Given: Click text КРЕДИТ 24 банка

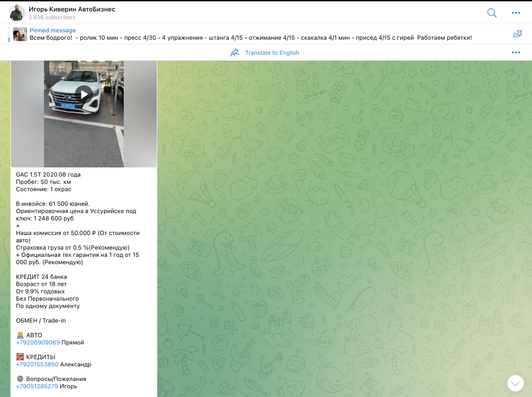Looking at the screenshot, I should (x=41, y=277).
